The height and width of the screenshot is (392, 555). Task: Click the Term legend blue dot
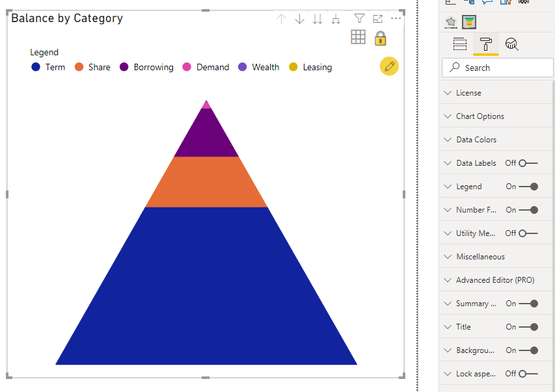[36, 67]
